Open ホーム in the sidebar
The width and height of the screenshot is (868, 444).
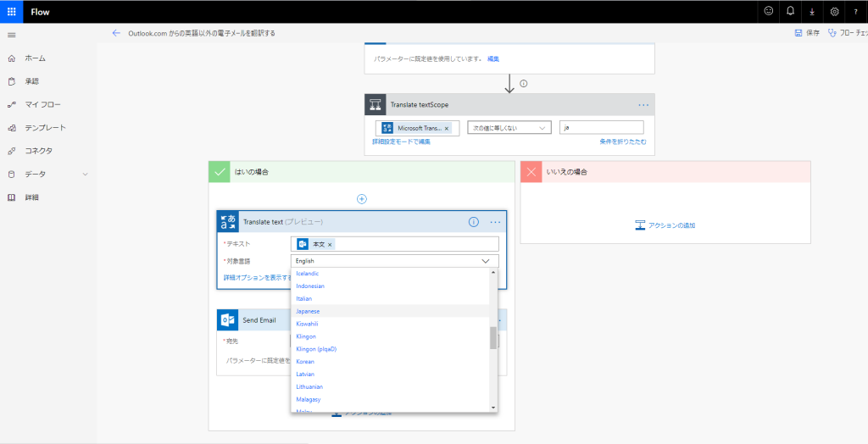[x=35, y=58]
